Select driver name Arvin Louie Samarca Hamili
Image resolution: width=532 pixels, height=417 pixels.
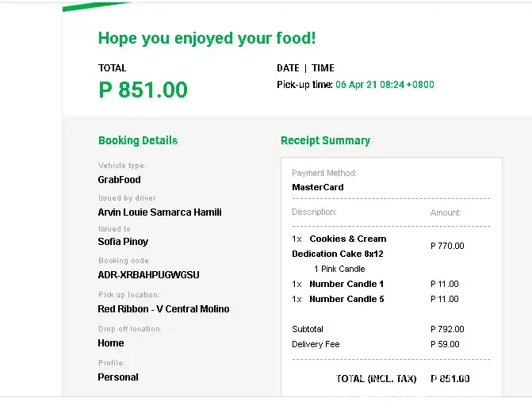[159, 212]
